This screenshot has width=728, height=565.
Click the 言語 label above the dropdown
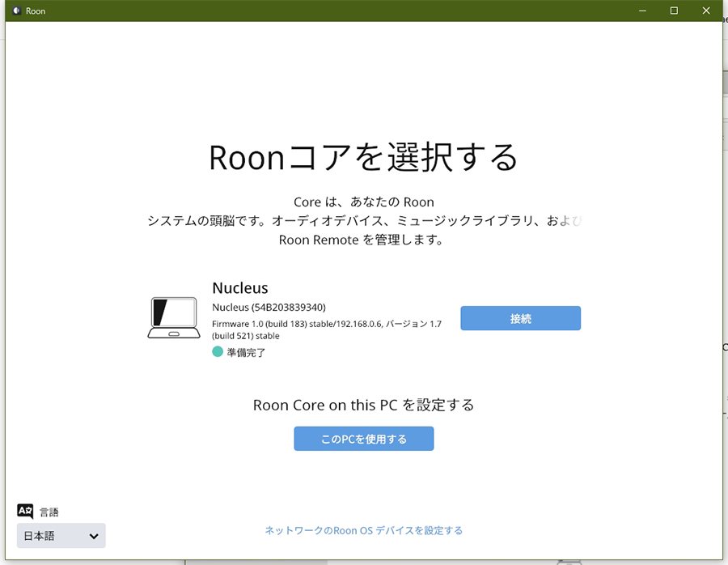(x=49, y=512)
